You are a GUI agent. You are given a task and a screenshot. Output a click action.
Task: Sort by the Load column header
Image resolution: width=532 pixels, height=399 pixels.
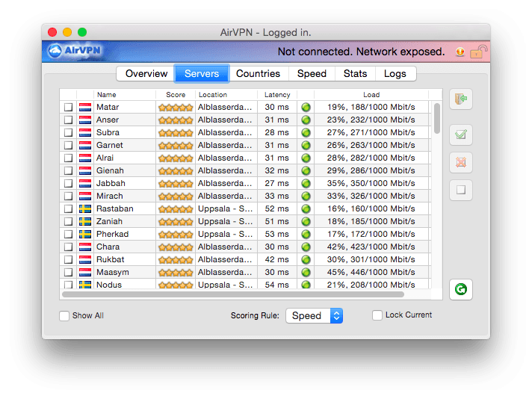pyautogui.click(x=371, y=95)
